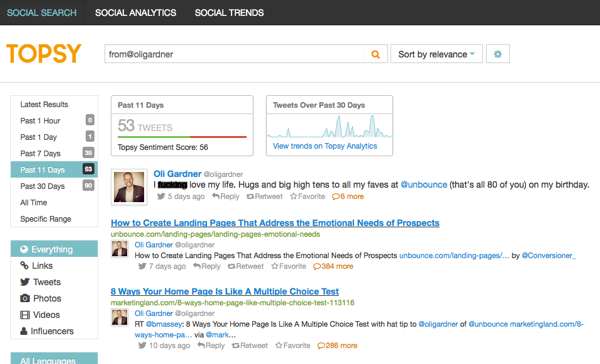The height and width of the screenshot is (364, 600).
Task: Click the Twitter bird beside 10 days ago
Action: [x=142, y=345]
